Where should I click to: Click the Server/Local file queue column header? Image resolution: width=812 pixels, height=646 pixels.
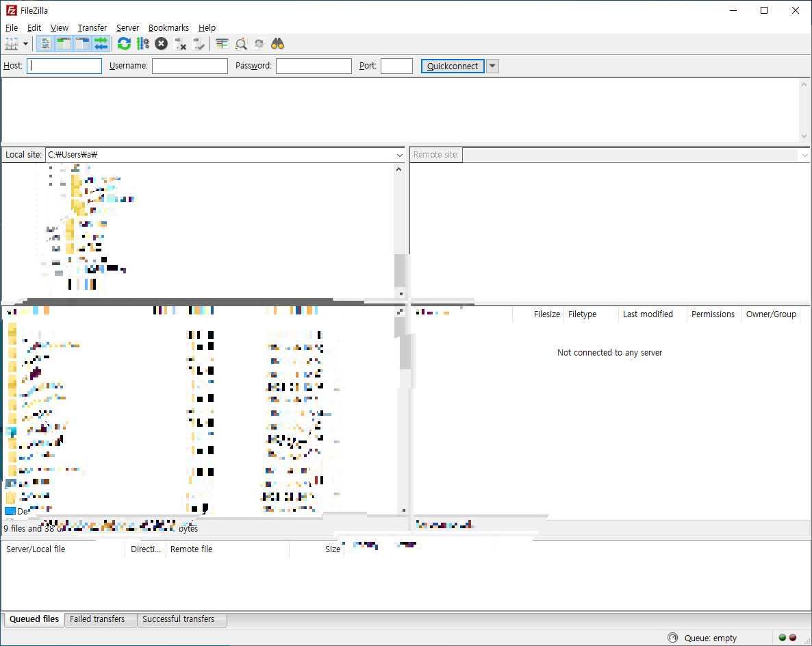(63, 549)
